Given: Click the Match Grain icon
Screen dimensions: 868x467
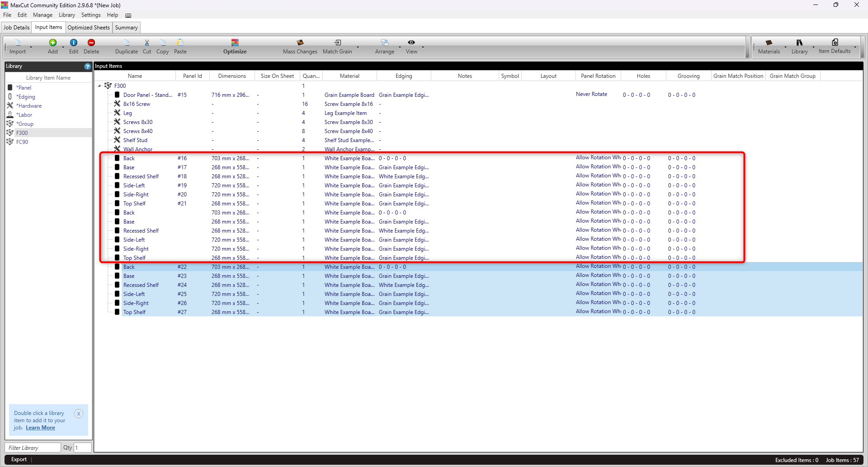Looking at the screenshot, I should 338,43.
